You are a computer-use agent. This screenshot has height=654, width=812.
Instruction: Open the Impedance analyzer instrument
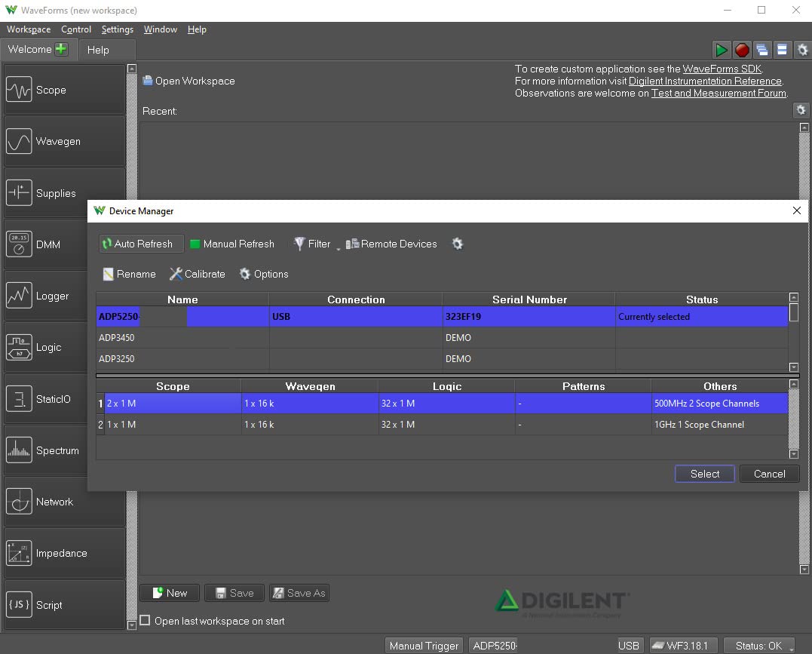(64, 553)
